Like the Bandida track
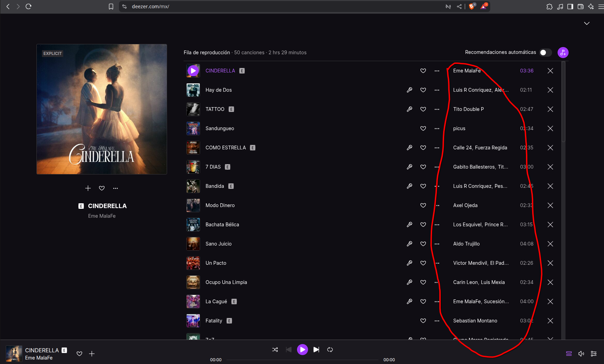Screen dimensions: 604x364 [x=423, y=186]
